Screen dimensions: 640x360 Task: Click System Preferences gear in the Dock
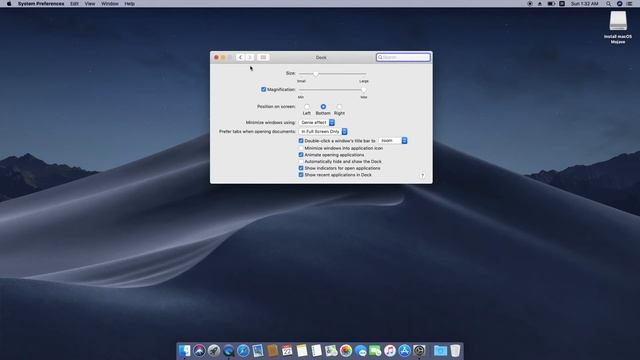point(419,351)
